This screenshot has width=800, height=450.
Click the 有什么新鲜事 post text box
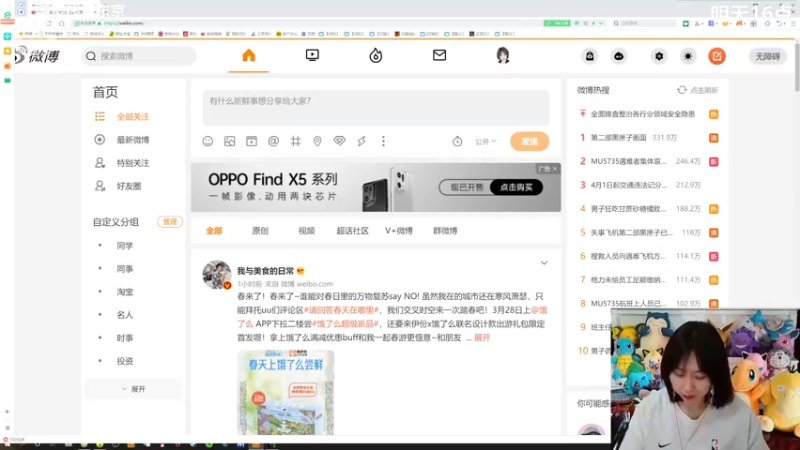coord(376,108)
